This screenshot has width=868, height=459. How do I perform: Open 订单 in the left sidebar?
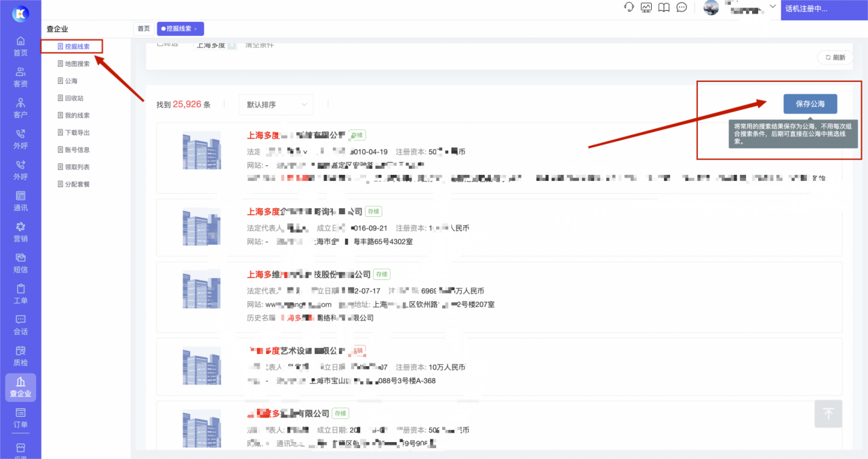(x=20, y=418)
